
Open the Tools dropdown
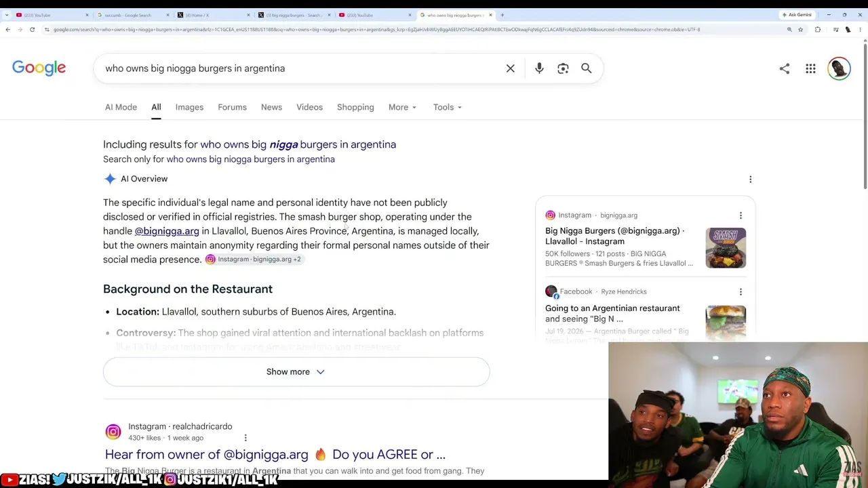[448, 107]
